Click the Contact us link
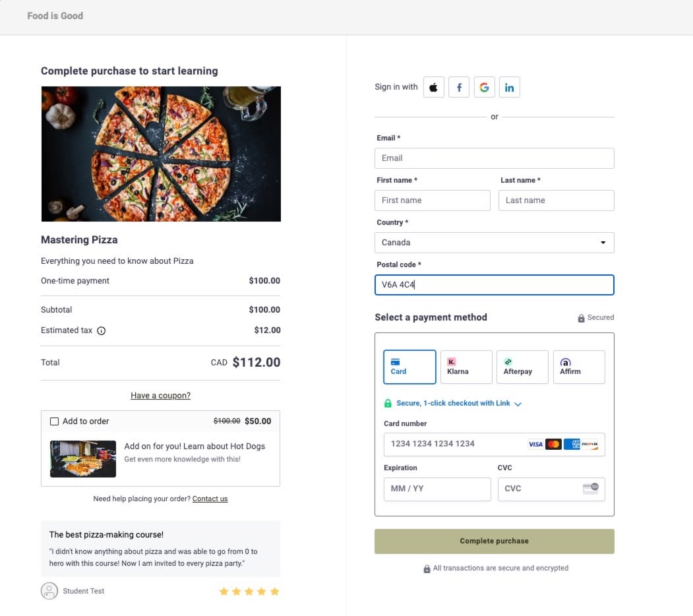 coord(210,499)
